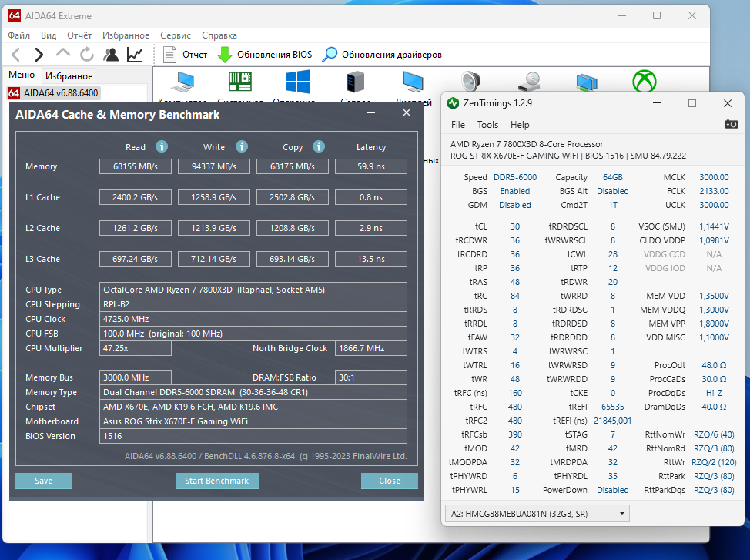Close benchmark dialog with X button
Viewport: 750px width, 560px height.
coord(406,113)
